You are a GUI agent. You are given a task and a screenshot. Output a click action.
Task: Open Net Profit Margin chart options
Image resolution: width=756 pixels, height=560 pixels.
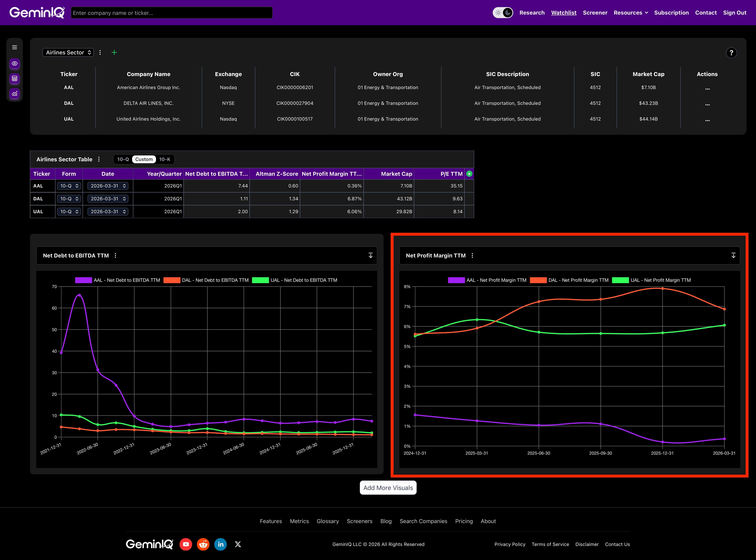point(472,256)
